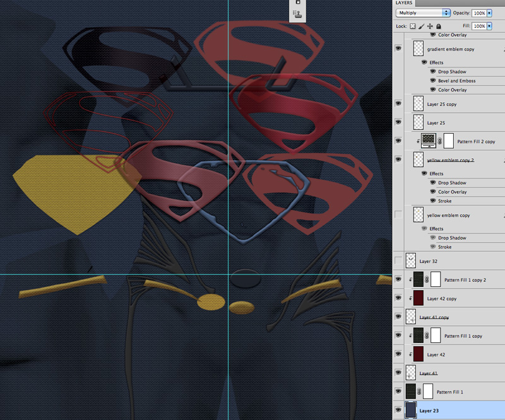Viewport: 505px width, 420px height.
Task: Click the Pattern Fill 2 copy layer mask
Action: click(x=449, y=141)
